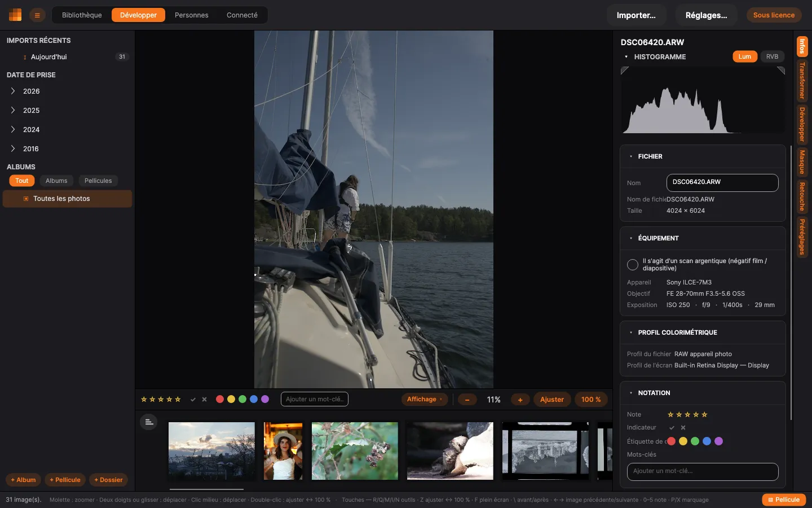The image size is (812, 508).
Task: Add a new + Dossier
Action: tap(108, 480)
